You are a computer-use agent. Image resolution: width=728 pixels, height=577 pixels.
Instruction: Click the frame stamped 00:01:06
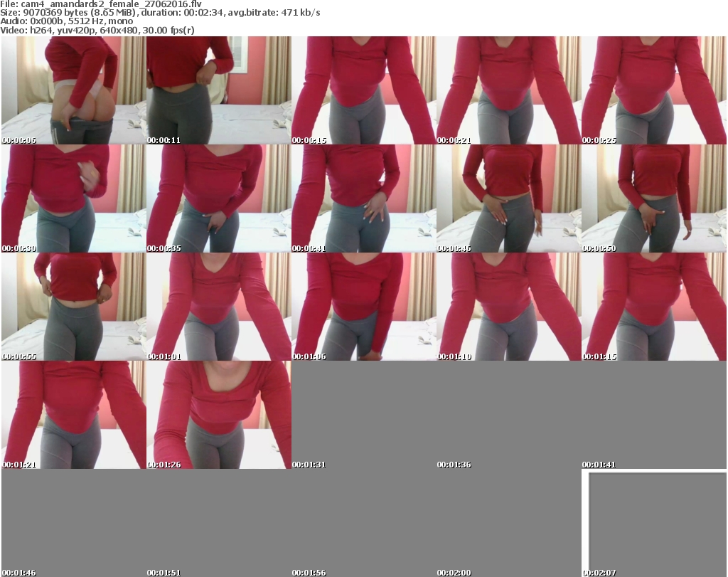click(363, 307)
